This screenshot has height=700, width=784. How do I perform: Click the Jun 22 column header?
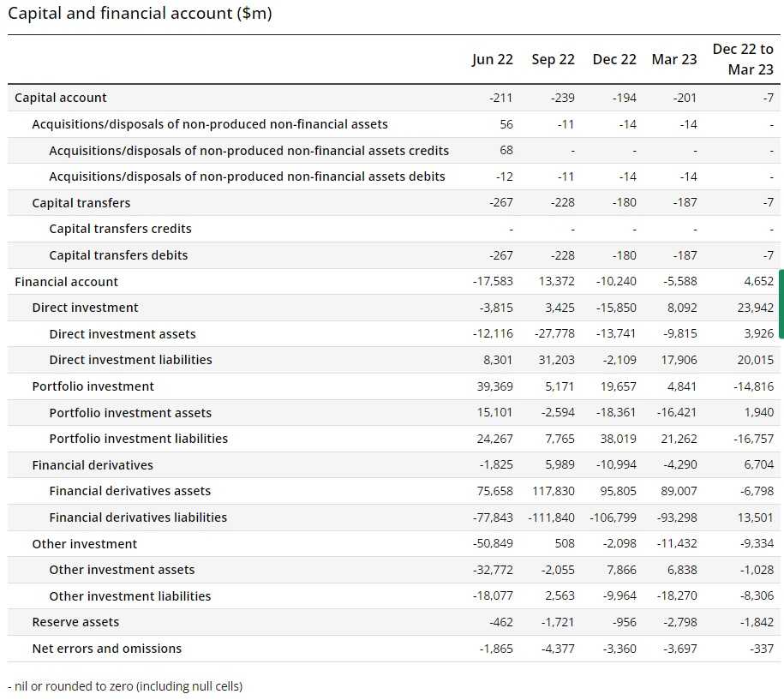[x=492, y=59]
